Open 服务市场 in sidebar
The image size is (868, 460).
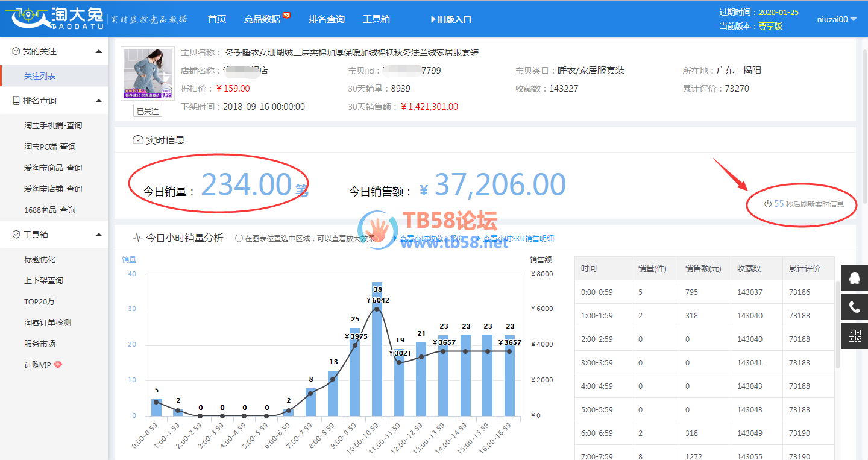tap(40, 344)
